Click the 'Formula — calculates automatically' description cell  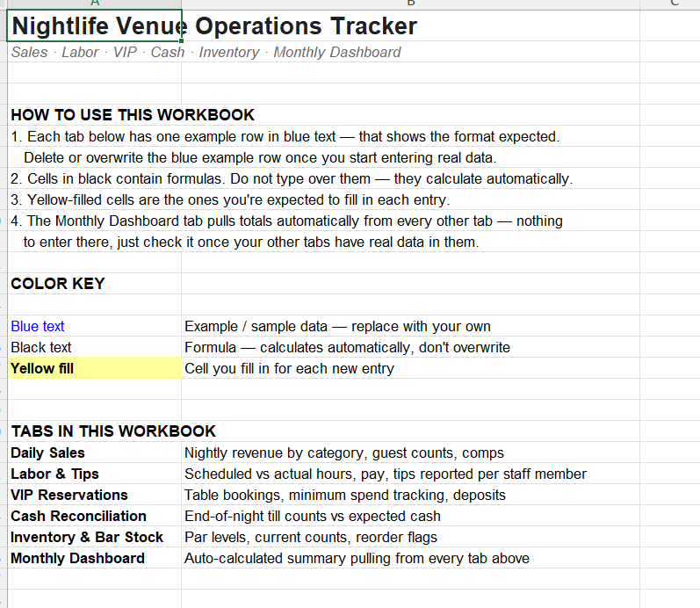pyautogui.click(x=410, y=347)
